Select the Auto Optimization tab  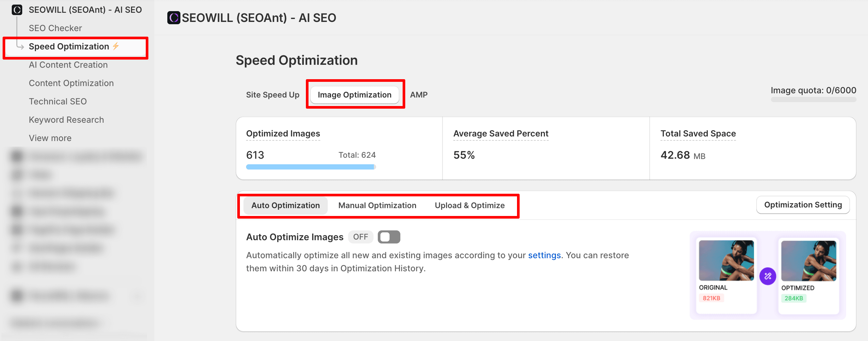click(285, 206)
